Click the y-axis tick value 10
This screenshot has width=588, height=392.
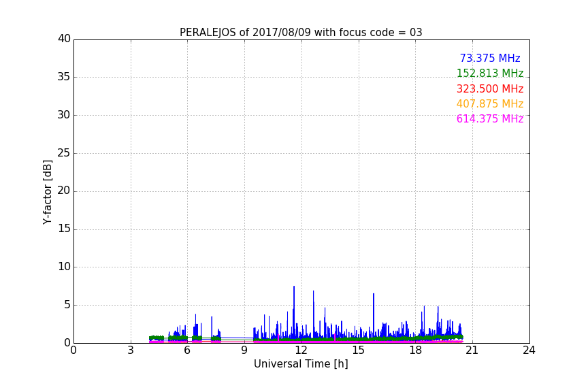64,267
